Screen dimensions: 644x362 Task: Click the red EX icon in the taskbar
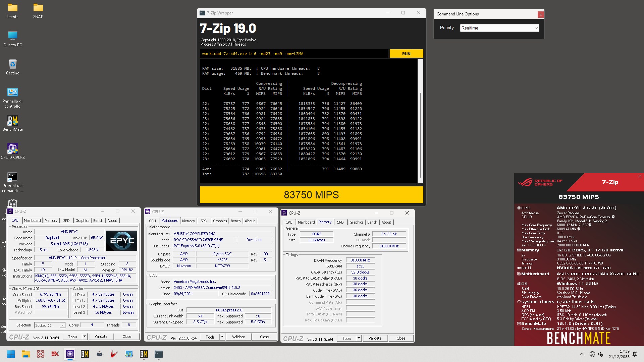55,354
